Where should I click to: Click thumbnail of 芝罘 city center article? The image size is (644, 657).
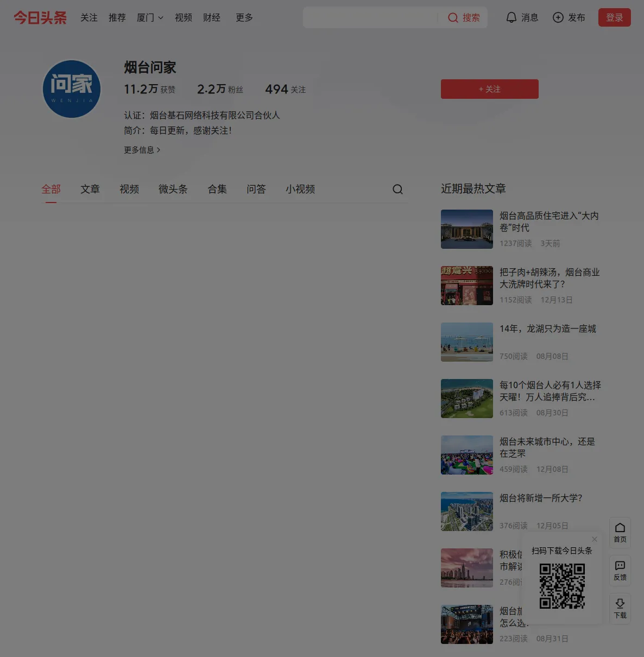(x=467, y=455)
